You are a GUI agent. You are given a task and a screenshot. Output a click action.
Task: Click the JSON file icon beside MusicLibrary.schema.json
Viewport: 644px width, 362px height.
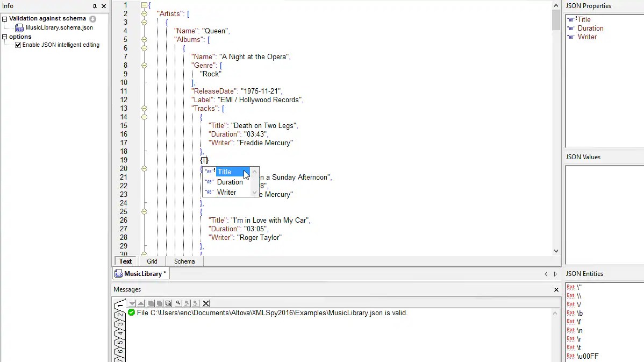tap(19, 27)
